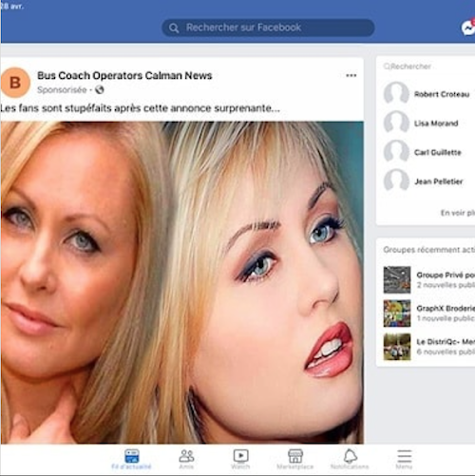Open the Menu hamburger icon
The width and height of the screenshot is (475, 476).
coord(405,459)
